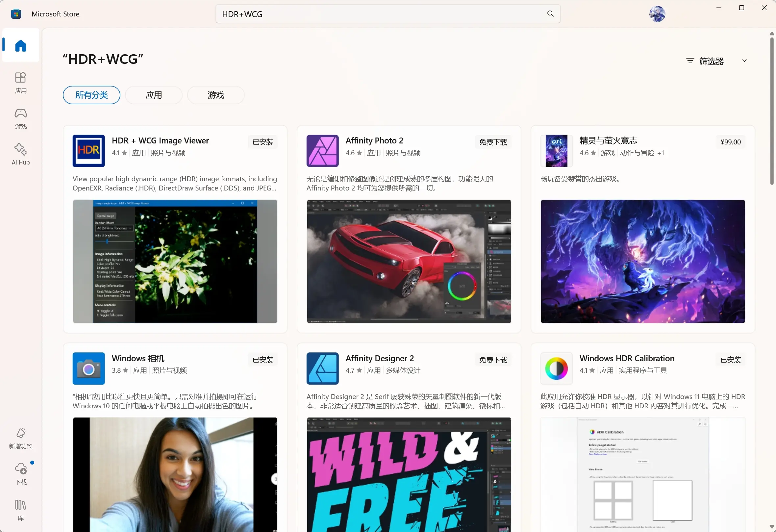Expand the 筛选器 dropdown chevron
This screenshot has width=776, height=532.
click(744, 61)
